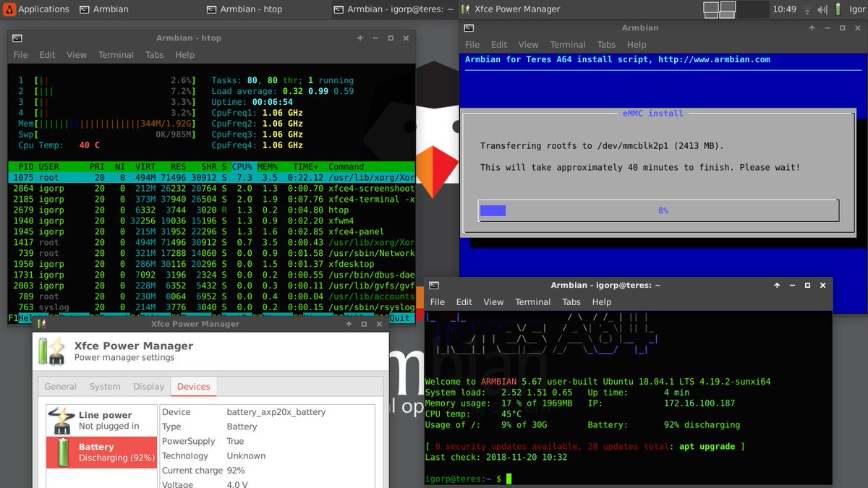
Task: Open File menu in htop window
Action: pos(21,55)
